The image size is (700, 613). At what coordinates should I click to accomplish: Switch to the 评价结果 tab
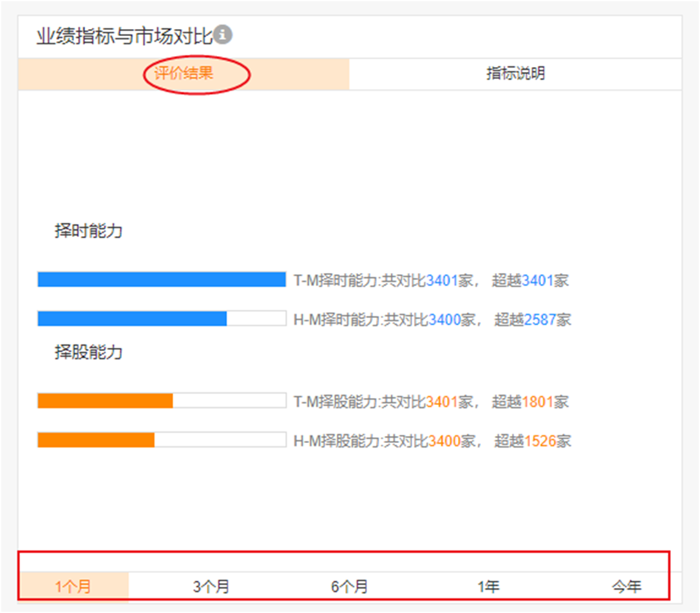pos(184,73)
